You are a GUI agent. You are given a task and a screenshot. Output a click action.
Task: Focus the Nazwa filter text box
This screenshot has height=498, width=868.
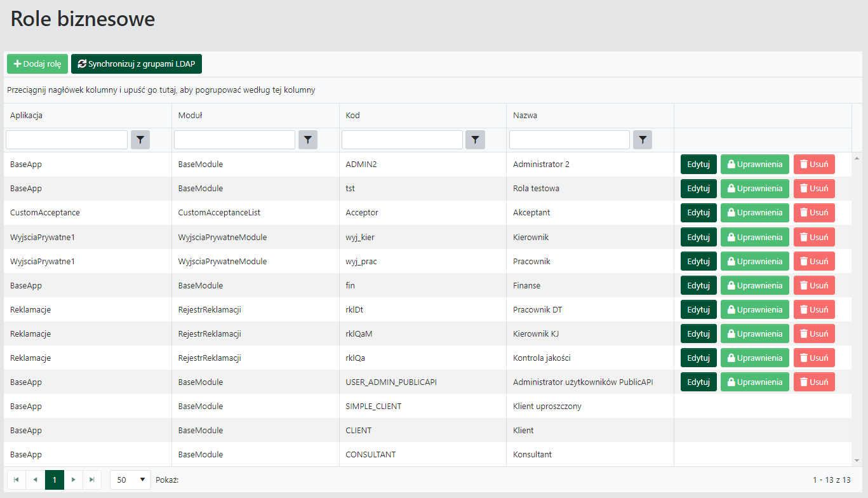570,140
